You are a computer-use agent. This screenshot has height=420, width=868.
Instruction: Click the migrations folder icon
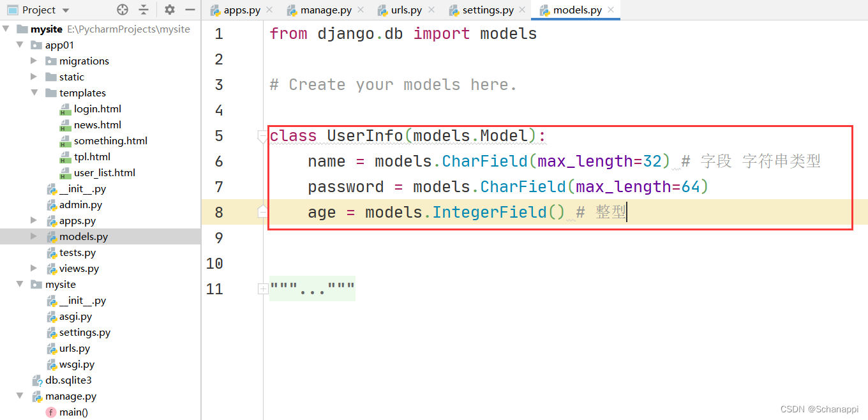[51, 61]
